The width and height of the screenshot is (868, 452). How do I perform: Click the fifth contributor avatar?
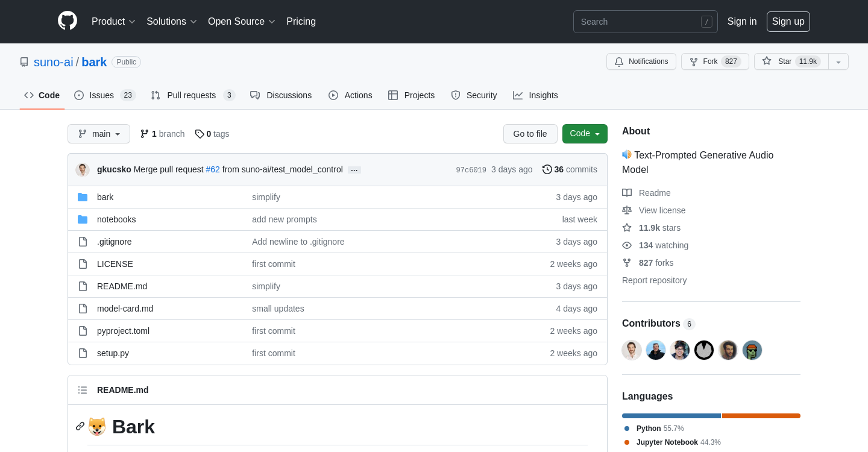pos(728,350)
